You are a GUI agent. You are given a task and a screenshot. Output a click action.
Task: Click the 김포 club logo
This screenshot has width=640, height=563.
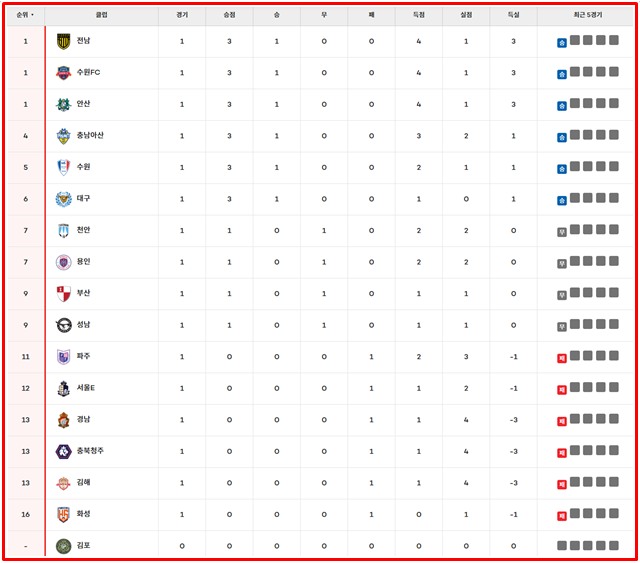point(64,546)
